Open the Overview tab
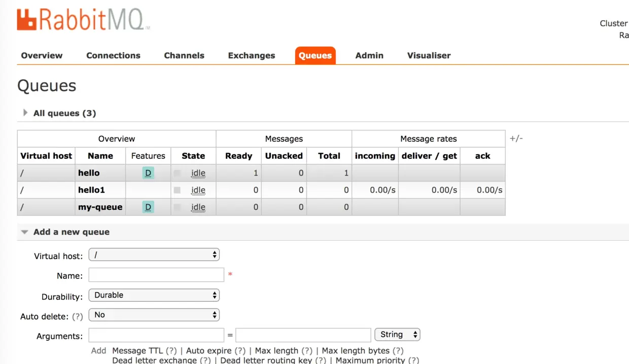The width and height of the screenshot is (629, 364). click(x=42, y=56)
